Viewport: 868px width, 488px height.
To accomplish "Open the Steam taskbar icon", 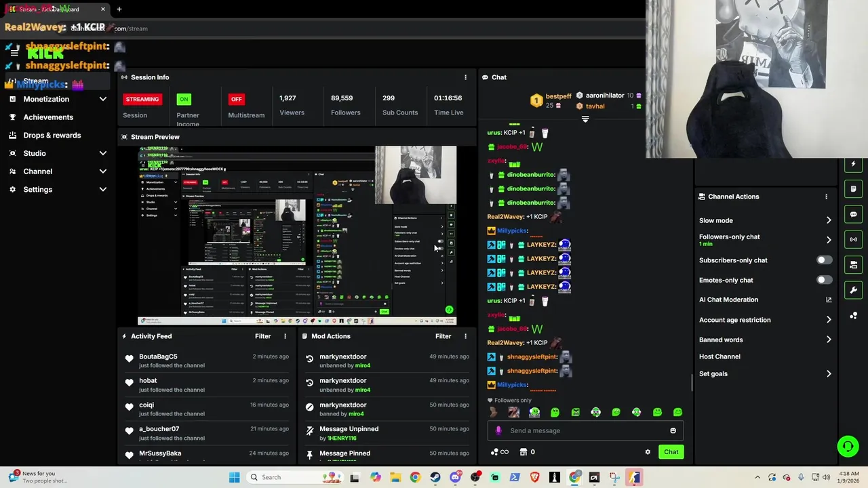I will (435, 477).
